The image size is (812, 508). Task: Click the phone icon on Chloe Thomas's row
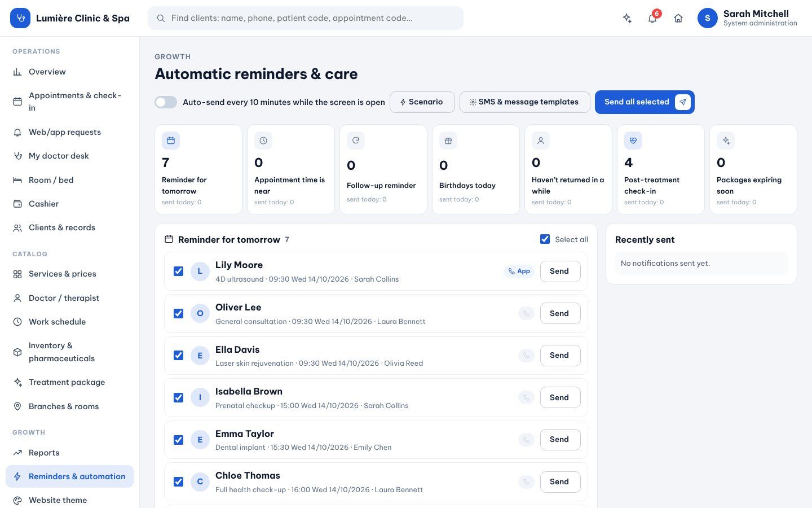(526, 481)
